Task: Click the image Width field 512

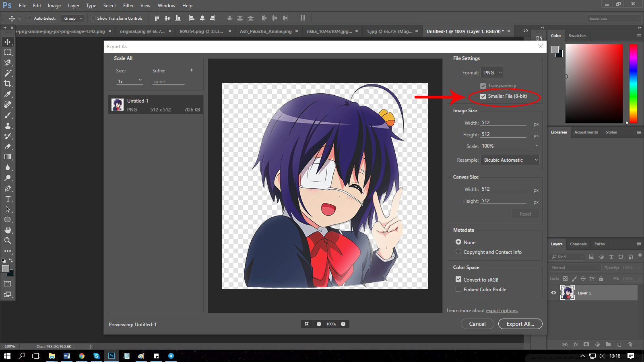Action: (x=504, y=123)
